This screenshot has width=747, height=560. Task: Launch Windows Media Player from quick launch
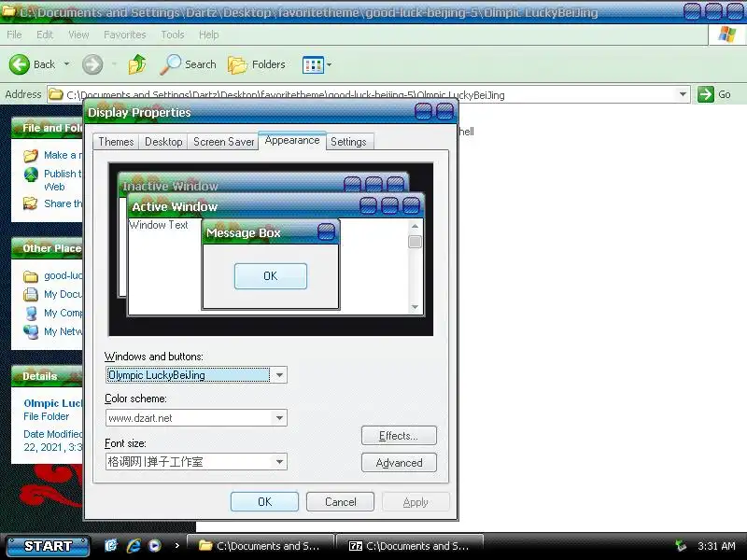[x=155, y=545]
